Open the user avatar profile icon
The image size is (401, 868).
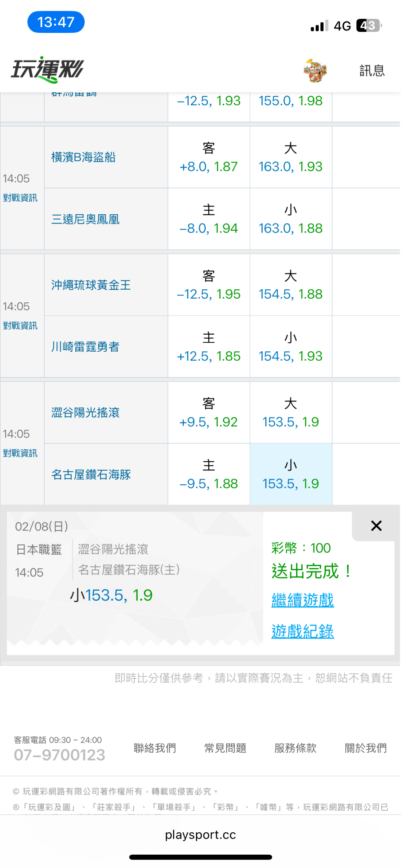coord(315,70)
